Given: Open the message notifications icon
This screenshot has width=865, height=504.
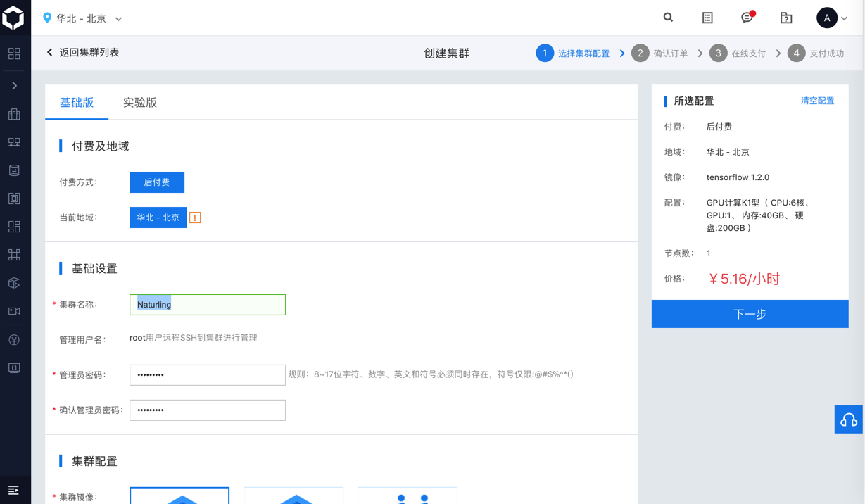Looking at the screenshot, I should (x=747, y=18).
